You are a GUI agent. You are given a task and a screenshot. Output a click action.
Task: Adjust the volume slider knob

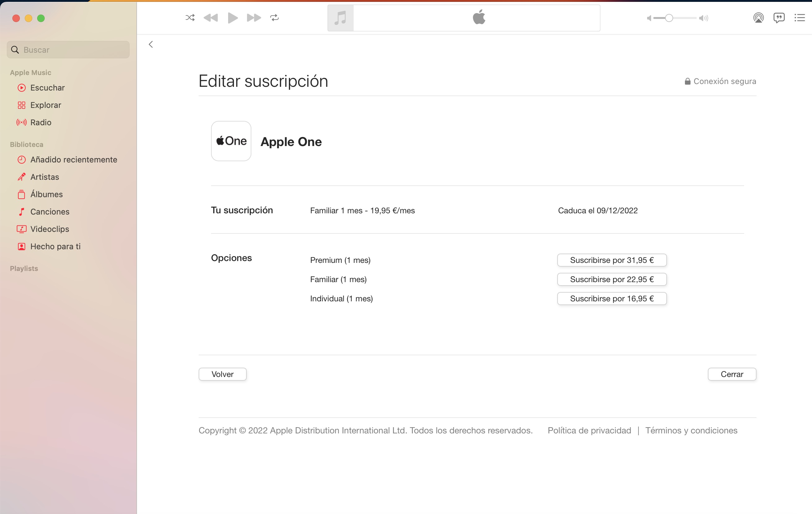(669, 18)
